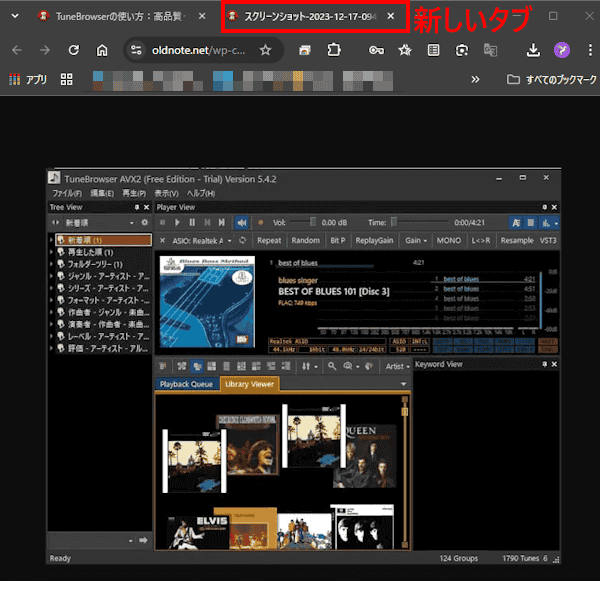Image resolution: width=600 pixels, height=601 pixels.
Task: Expand the 再生した順 (1) tree node
Action: [x=51, y=252]
